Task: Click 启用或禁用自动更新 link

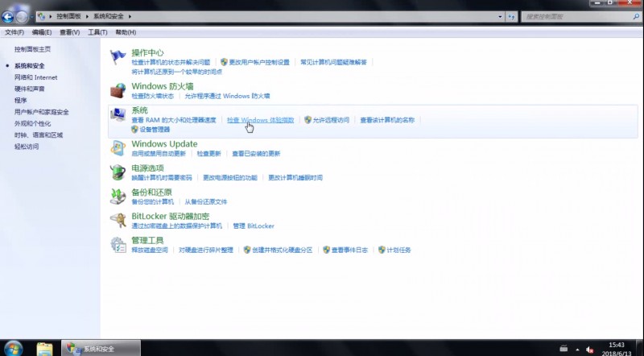Action: [x=159, y=154]
